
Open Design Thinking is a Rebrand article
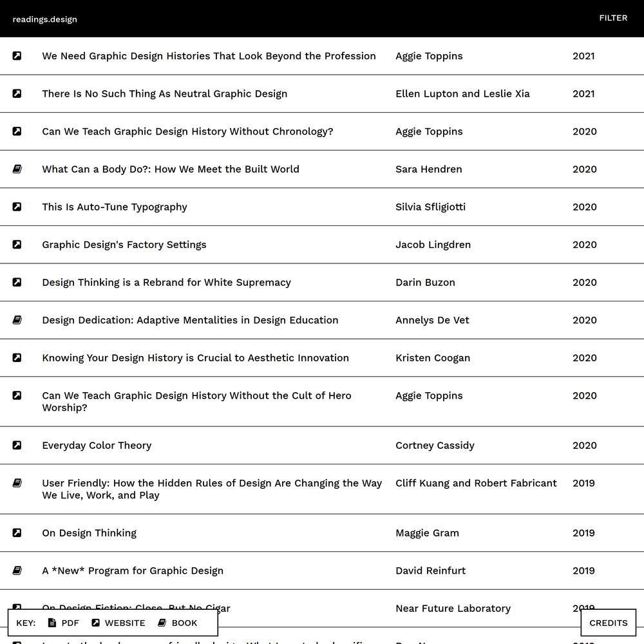click(x=166, y=283)
